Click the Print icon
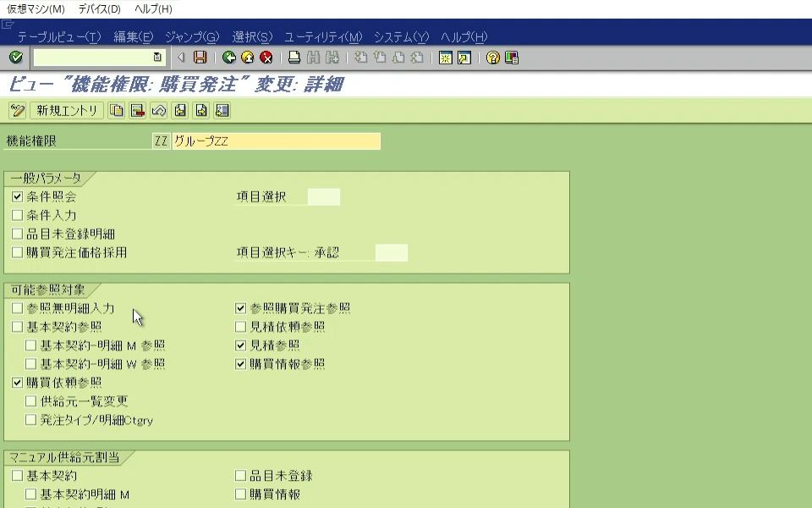812x508 pixels. point(294,57)
